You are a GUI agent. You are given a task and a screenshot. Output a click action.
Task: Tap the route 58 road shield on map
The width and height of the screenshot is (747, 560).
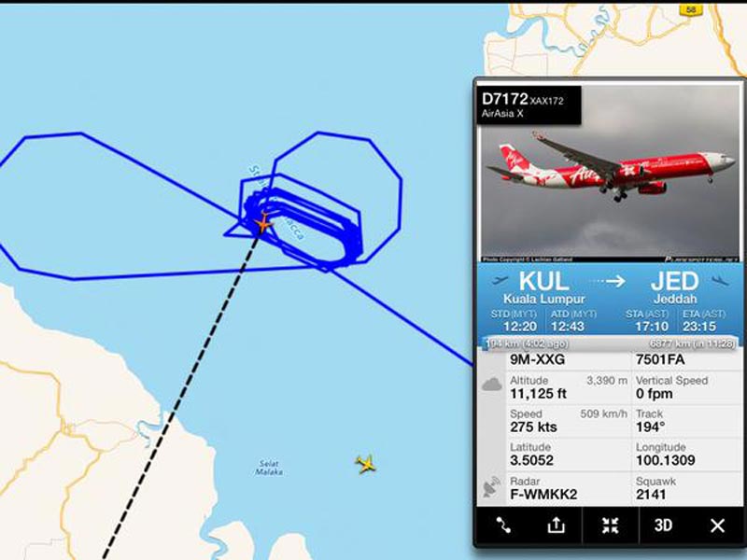coord(691,9)
